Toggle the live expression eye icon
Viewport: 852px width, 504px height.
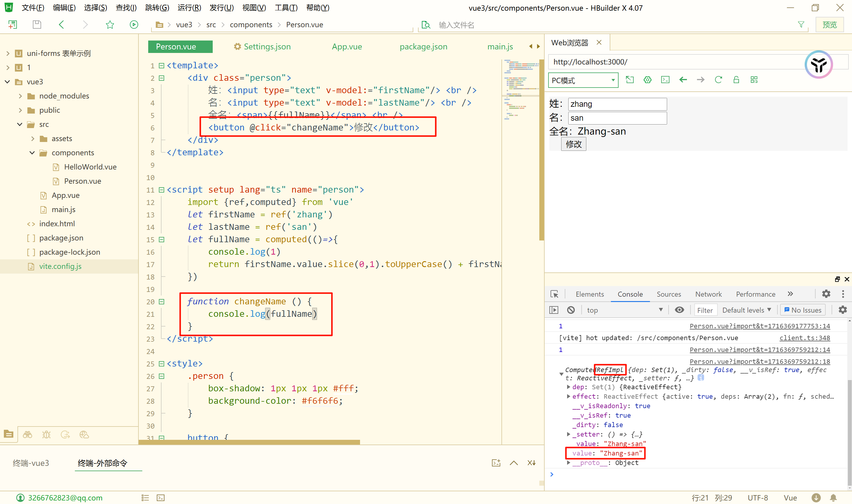[x=679, y=310]
